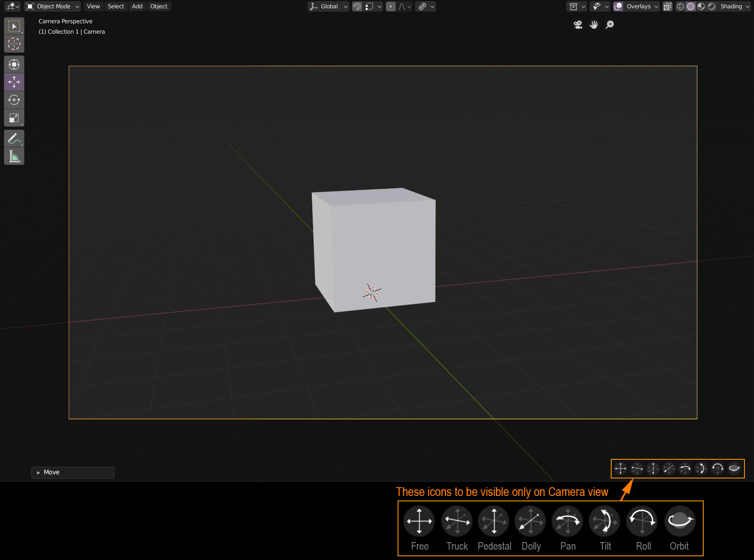Click the small Tilt camera icon in viewport corner

tap(702, 468)
